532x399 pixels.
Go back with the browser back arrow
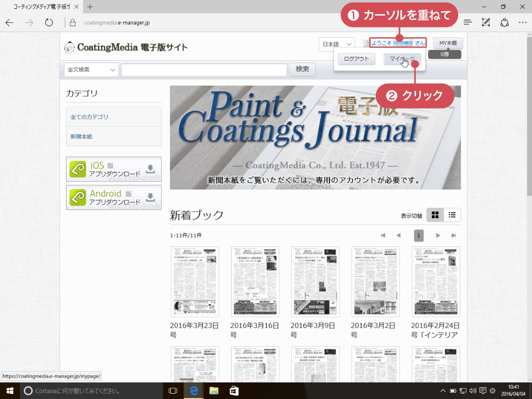(10, 22)
